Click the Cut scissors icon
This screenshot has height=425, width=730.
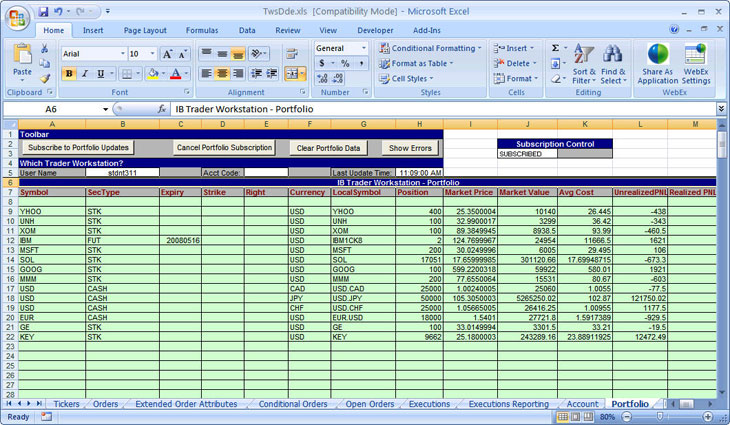tap(45, 48)
